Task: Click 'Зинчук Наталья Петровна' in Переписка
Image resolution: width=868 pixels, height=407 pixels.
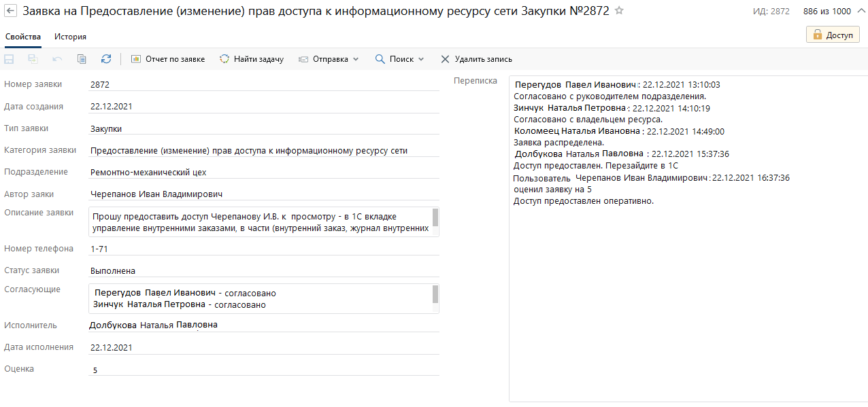Action: 569,108
